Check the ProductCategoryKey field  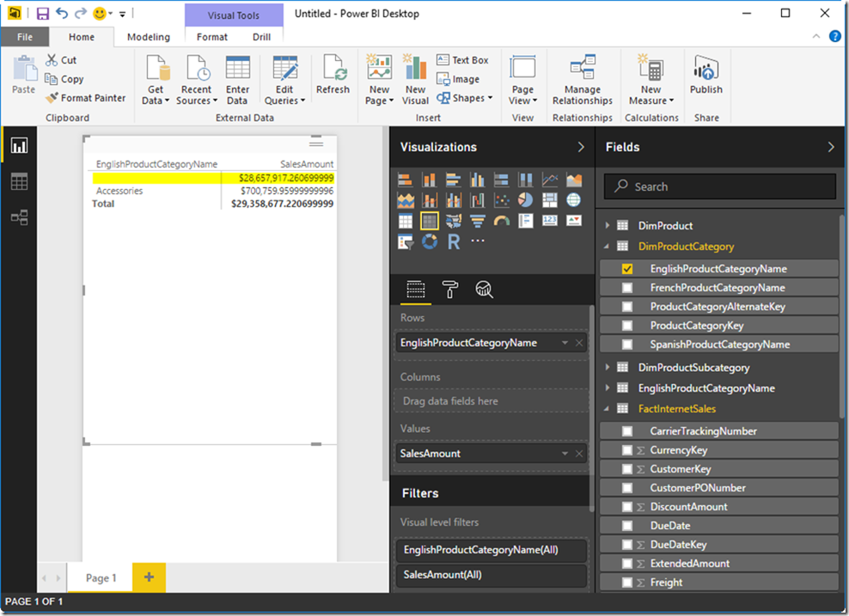click(x=627, y=326)
